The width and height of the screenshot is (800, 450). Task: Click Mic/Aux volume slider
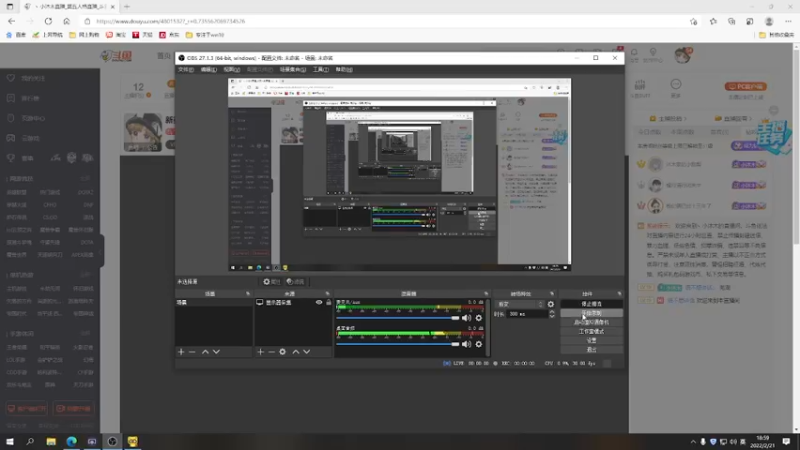(397, 318)
